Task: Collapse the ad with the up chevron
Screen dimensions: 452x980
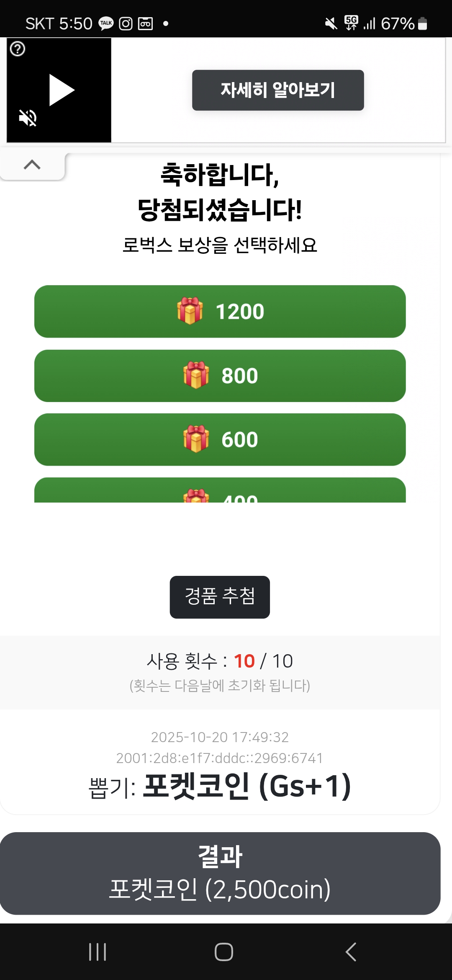Action: (32, 165)
